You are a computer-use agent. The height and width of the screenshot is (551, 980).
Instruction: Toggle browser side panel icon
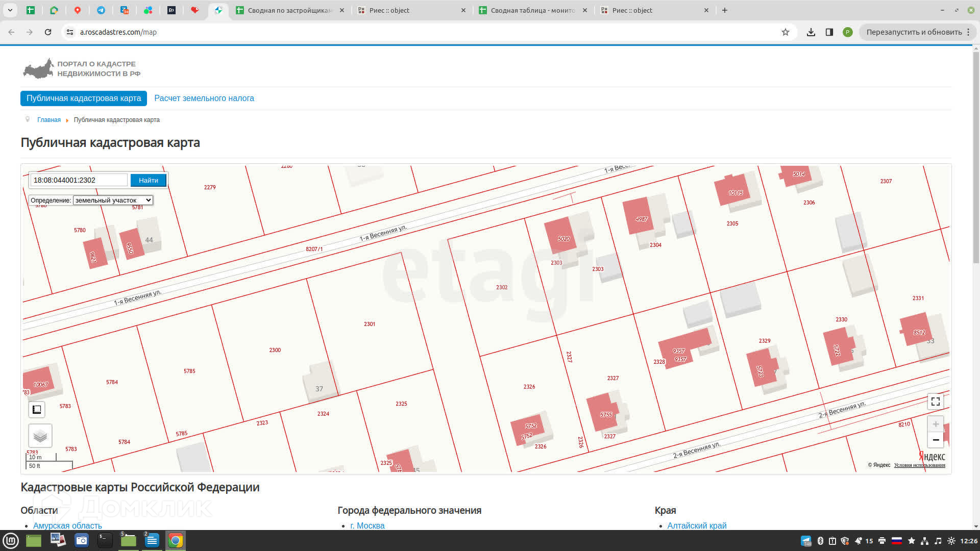[829, 32]
